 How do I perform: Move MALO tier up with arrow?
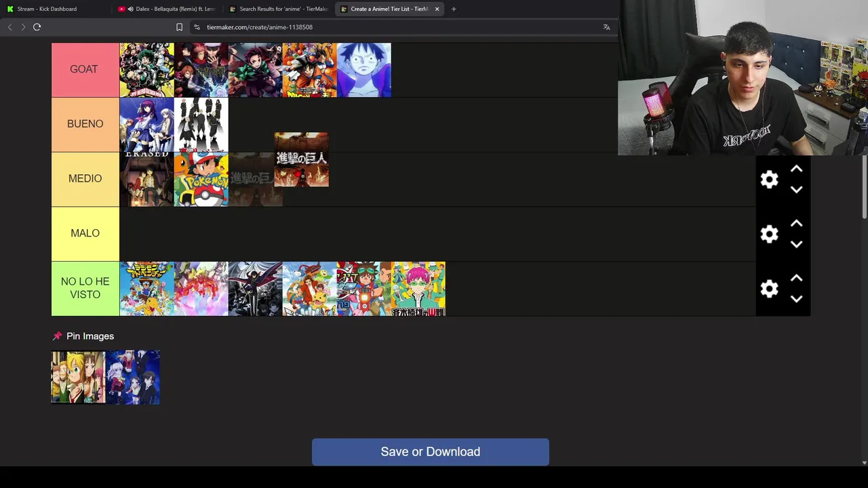coord(797,223)
